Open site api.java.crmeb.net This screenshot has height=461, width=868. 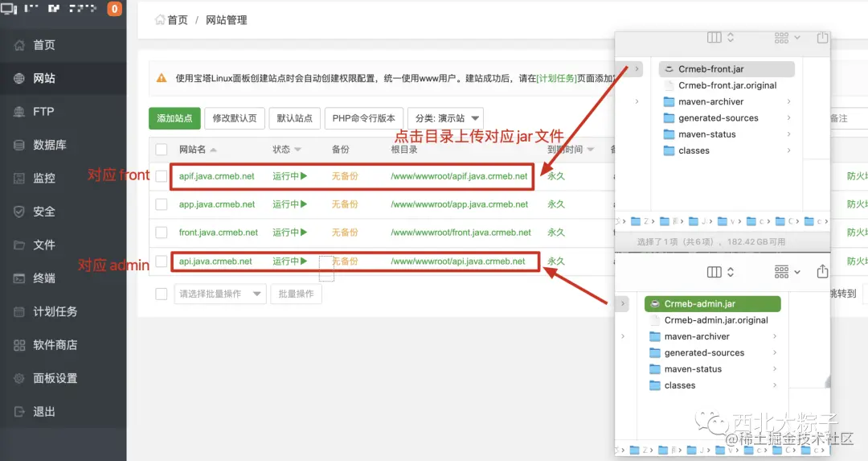215,261
